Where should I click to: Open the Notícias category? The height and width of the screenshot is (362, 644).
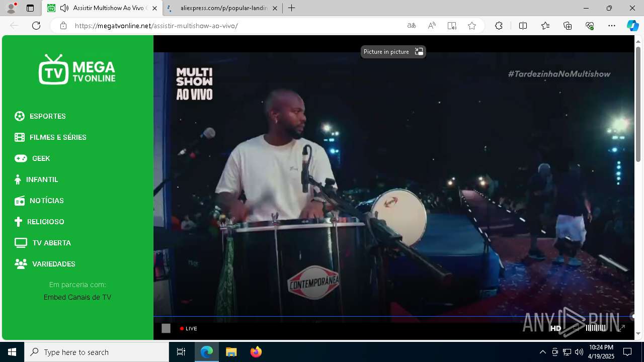click(x=39, y=201)
